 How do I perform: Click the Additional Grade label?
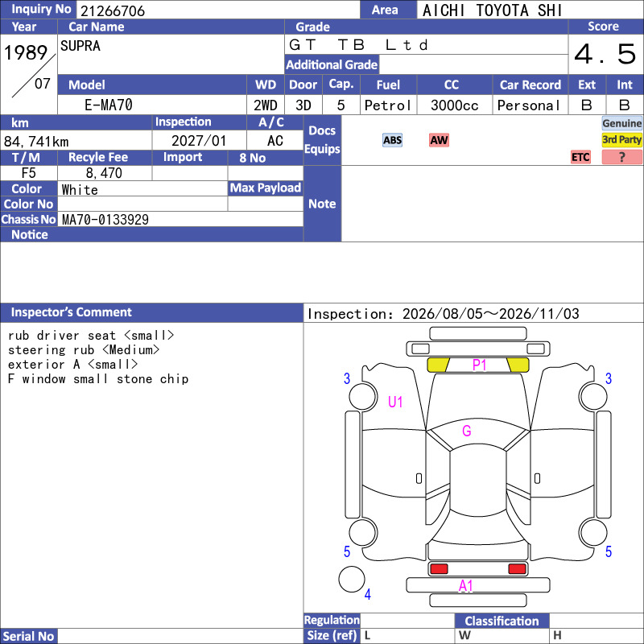click(332, 64)
